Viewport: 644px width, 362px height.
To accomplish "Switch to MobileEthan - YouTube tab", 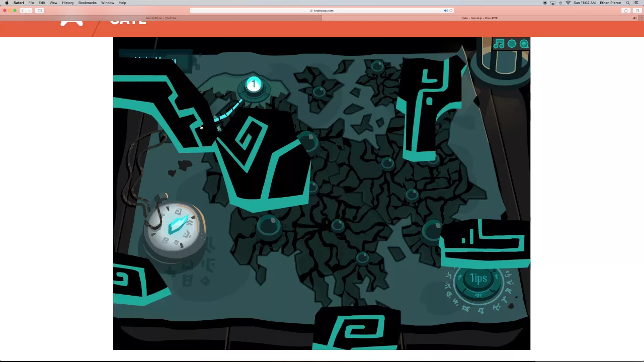I will coord(161,18).
